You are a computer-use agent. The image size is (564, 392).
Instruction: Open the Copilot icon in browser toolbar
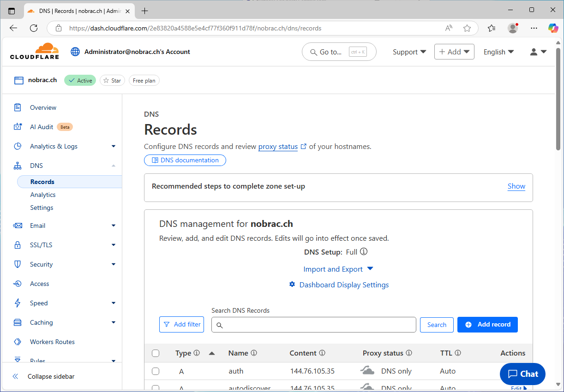pyautogui.click(x=553, y=28)
